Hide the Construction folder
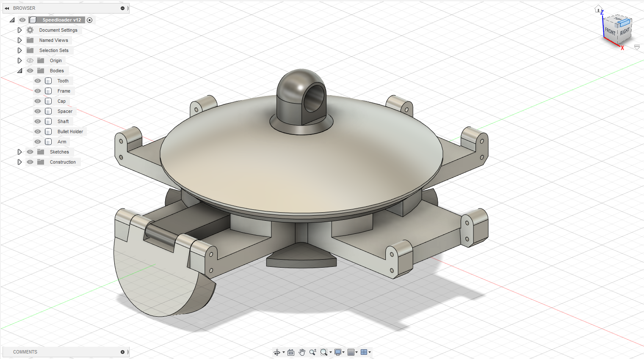 [30, 162]
